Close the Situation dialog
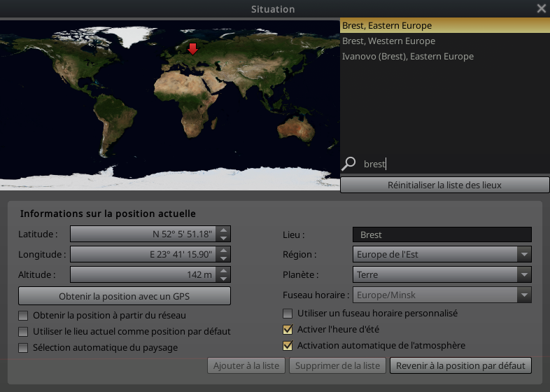The width and height of the screenshot is (550, 392). (x=541, y=8)
